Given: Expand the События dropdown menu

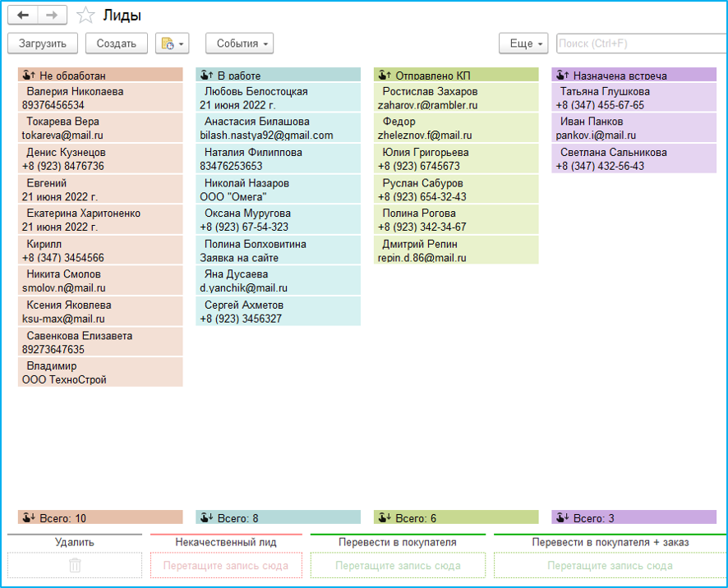Looking at the screenshot, I should [240, 44].
